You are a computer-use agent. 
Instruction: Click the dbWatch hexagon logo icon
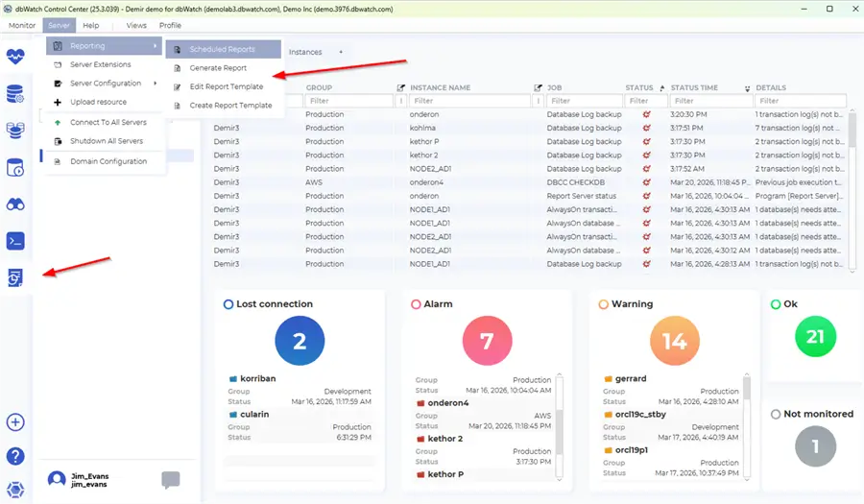pos(15,490)
